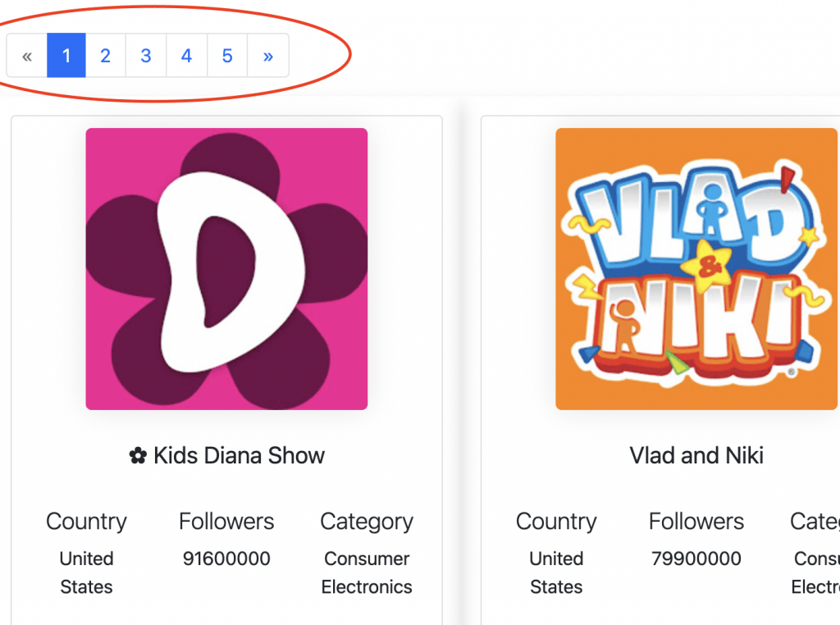The width and height of the screenshot is (840, 625).
Task: Advance to next page with » arrow
Action: click(268, 56)
